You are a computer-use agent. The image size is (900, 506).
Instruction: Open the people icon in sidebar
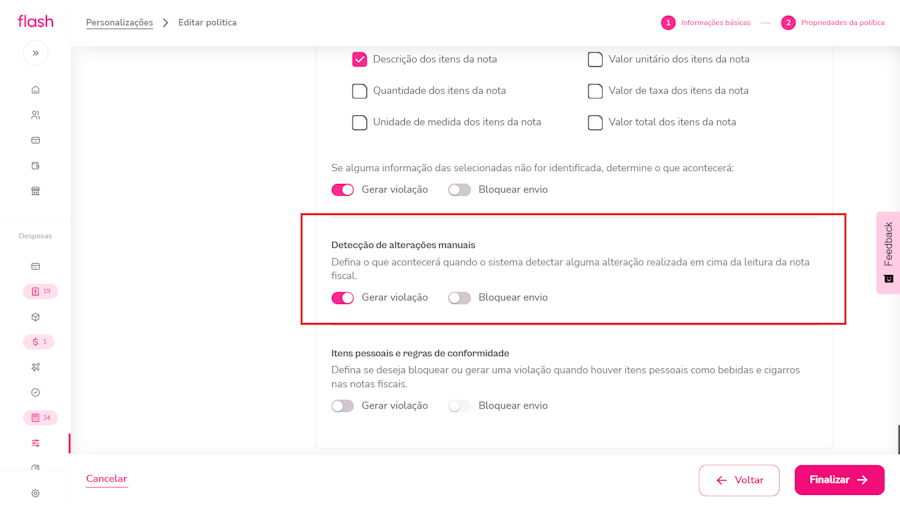(35, 115)
